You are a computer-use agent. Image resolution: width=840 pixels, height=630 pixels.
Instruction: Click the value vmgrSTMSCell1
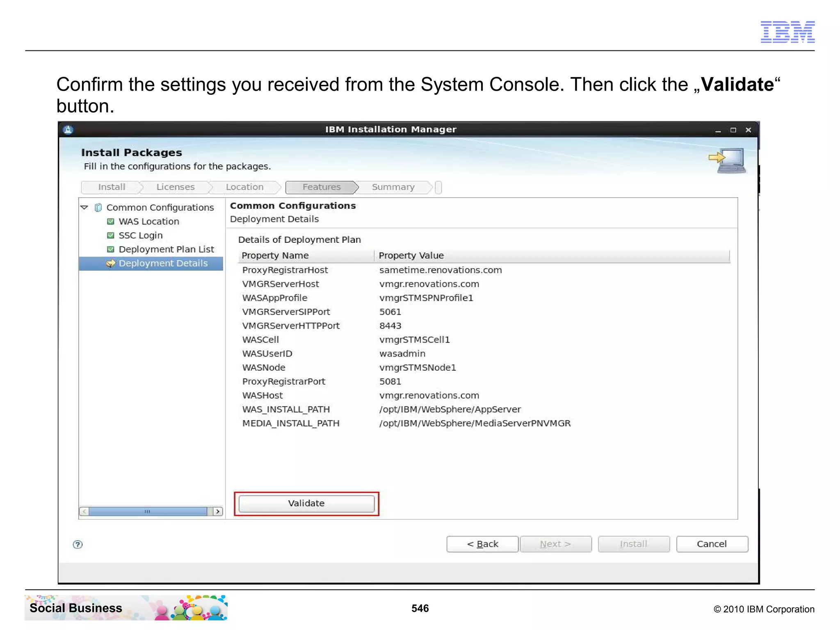[415, 340]
